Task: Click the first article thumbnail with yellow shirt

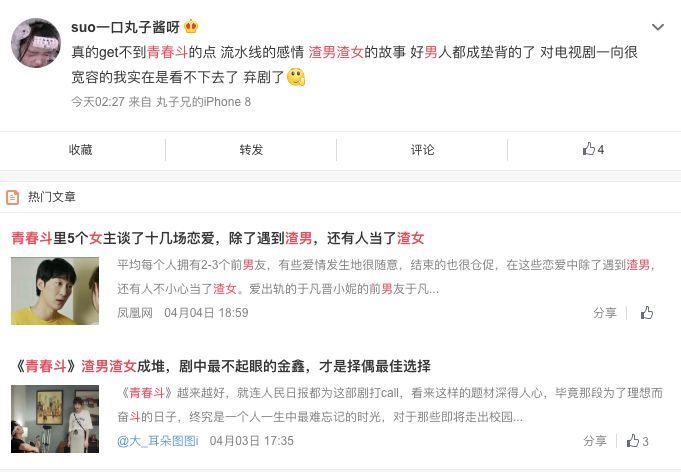Action: point(55,291)
